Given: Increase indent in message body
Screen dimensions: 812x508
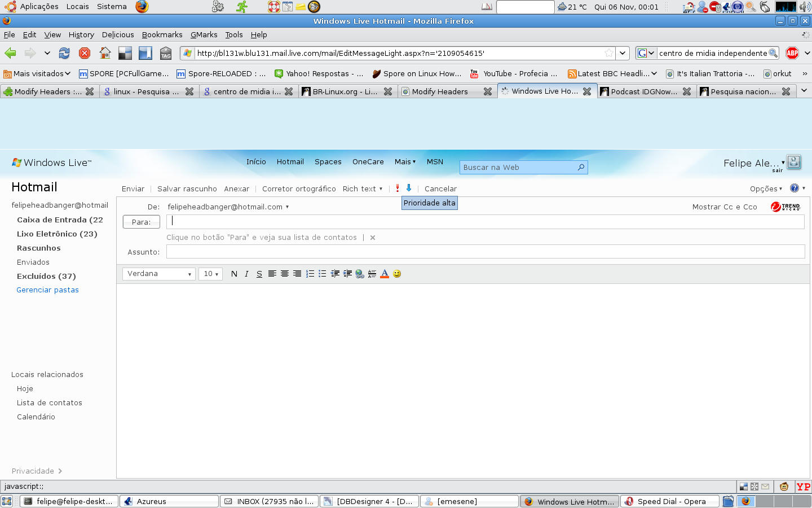Looking at the screenshot, I should point(347,274).
